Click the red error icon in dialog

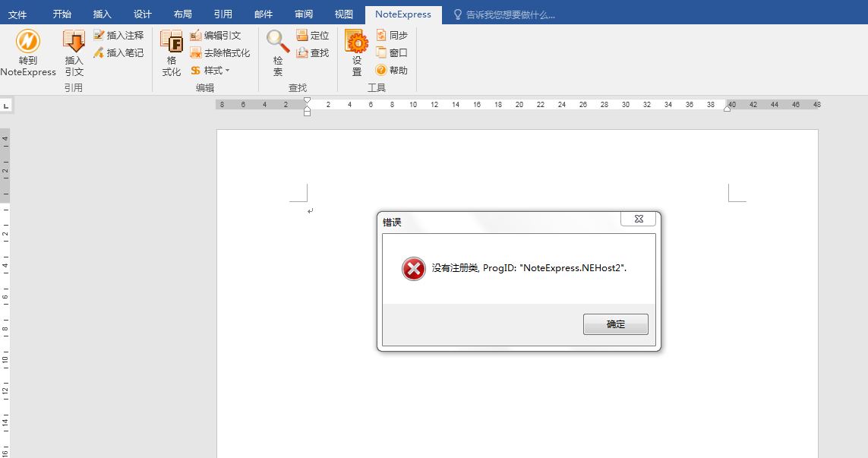point(414,269)
